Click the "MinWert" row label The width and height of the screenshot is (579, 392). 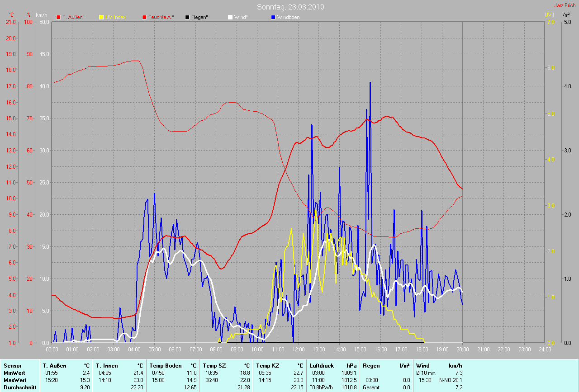click(x=14, y=373)
